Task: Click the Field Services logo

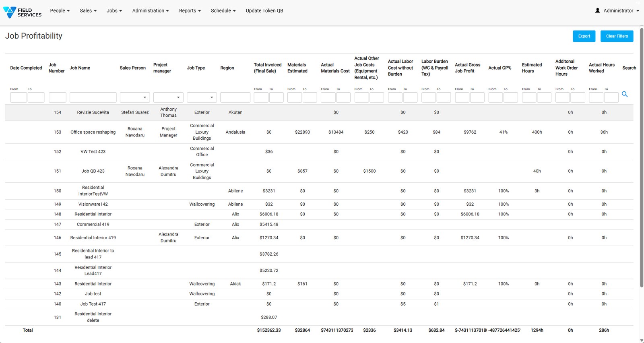Action: pos(22,12)
